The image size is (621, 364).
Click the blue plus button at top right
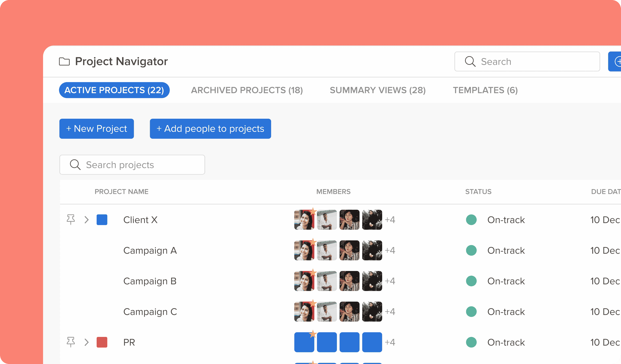click(616, 61)
